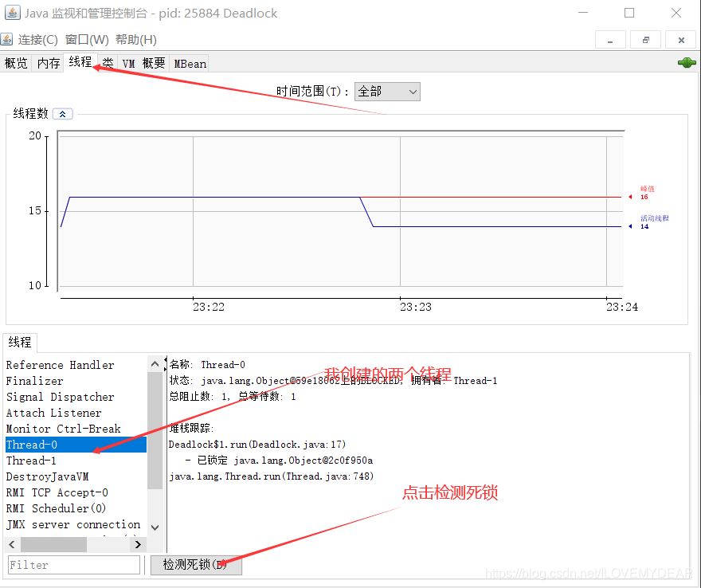Select Signal Dispatcher thread
This screenshot has height=588, width=701.
coord(76,397)
